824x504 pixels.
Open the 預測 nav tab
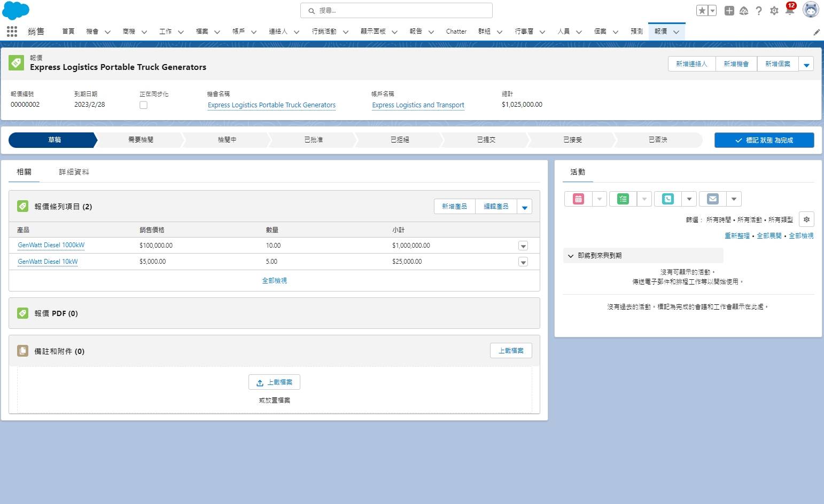tap(636, 31)
